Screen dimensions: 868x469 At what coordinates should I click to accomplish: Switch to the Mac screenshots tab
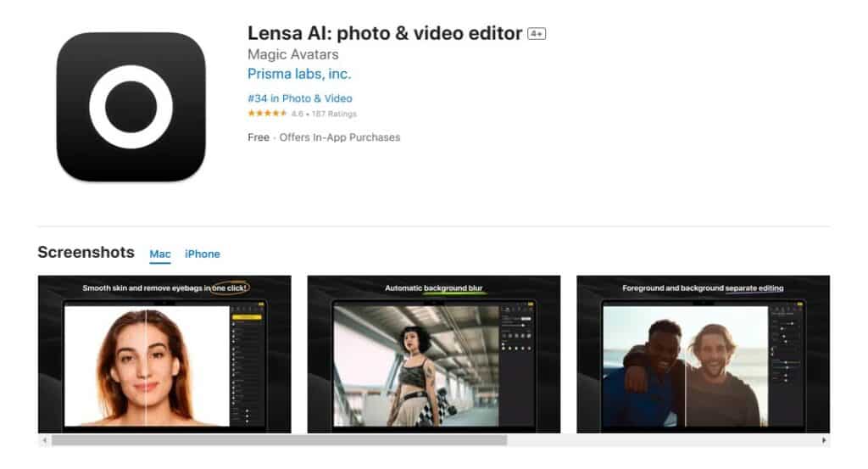[160, 254]
